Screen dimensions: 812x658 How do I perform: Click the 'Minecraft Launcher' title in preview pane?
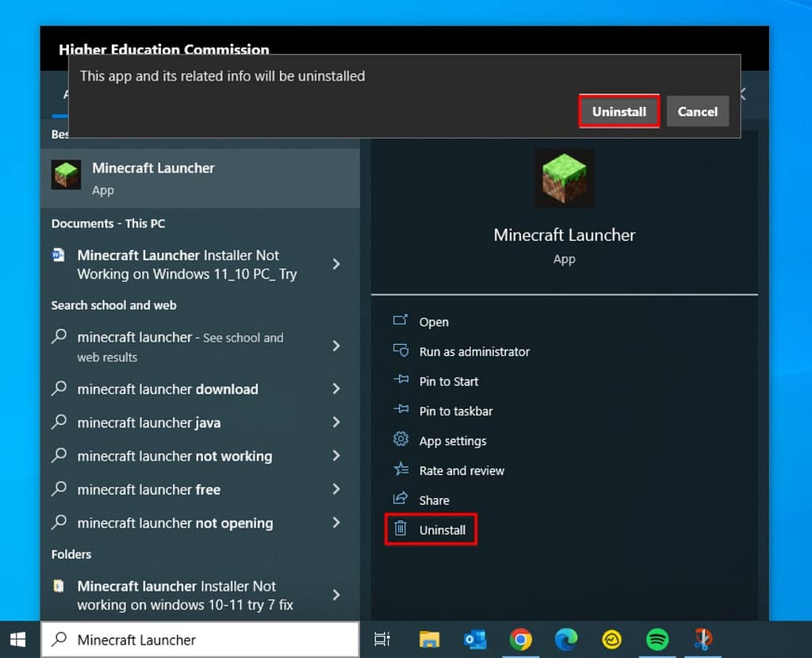pos(565,235)
